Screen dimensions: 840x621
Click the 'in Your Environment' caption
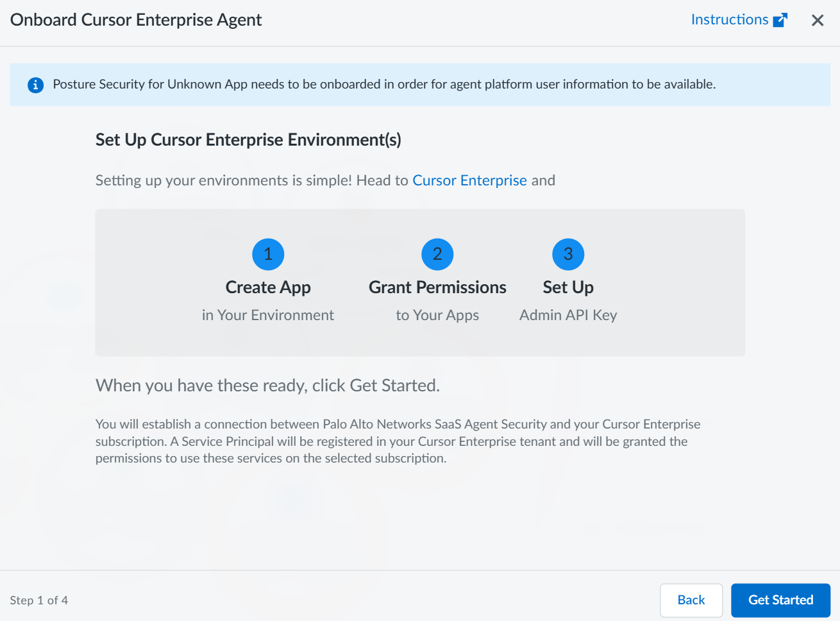pos(268,315)
